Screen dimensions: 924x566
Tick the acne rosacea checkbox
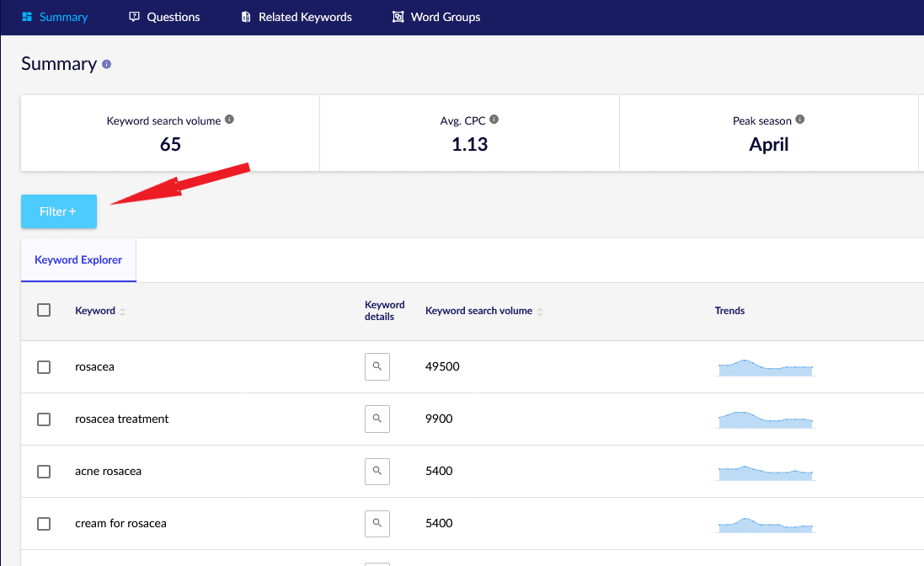pos(44,472)
